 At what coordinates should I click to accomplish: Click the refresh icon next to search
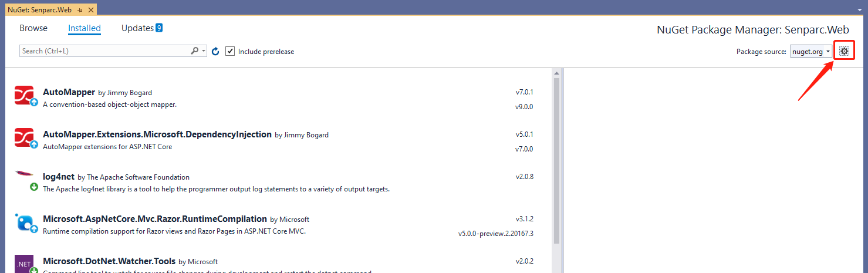click(x=215, y=52)
